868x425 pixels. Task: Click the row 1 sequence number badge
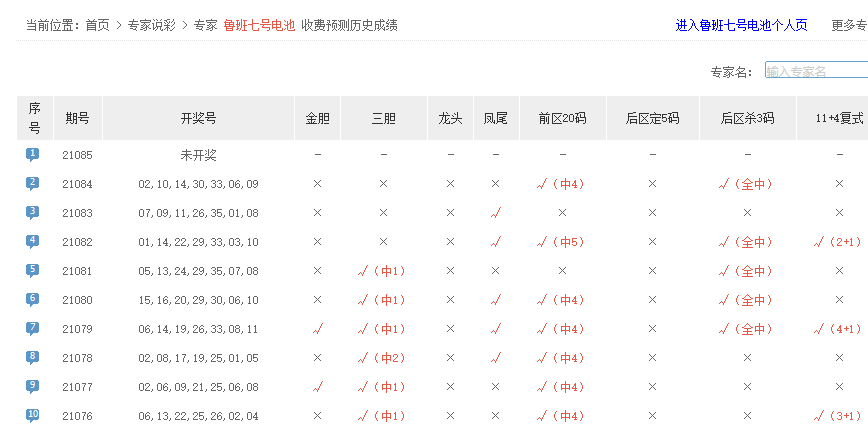(x=33, y=155)
